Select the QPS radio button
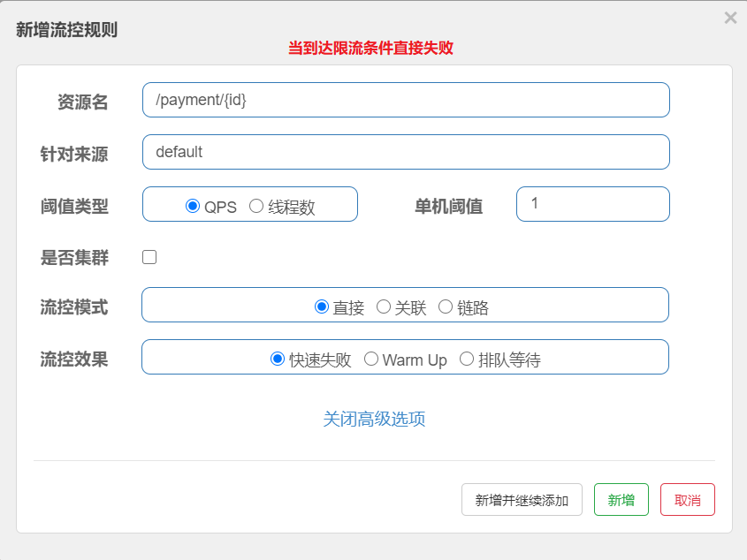 [193, 207]
